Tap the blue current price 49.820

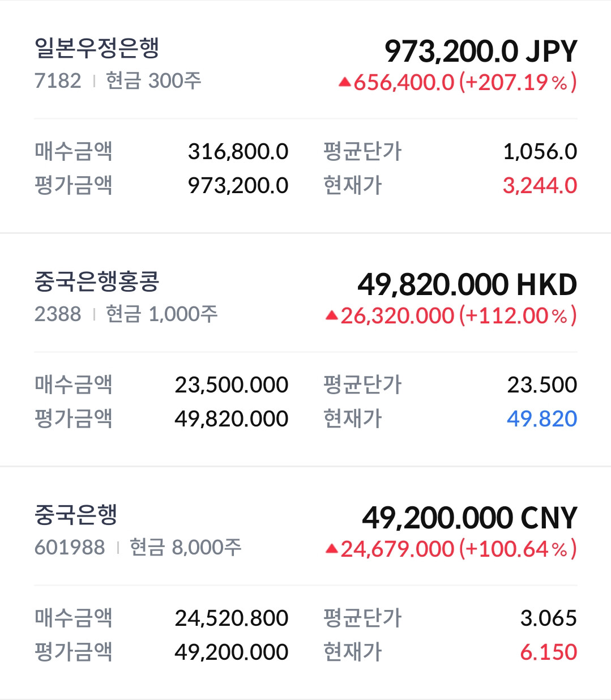point(542,419)
